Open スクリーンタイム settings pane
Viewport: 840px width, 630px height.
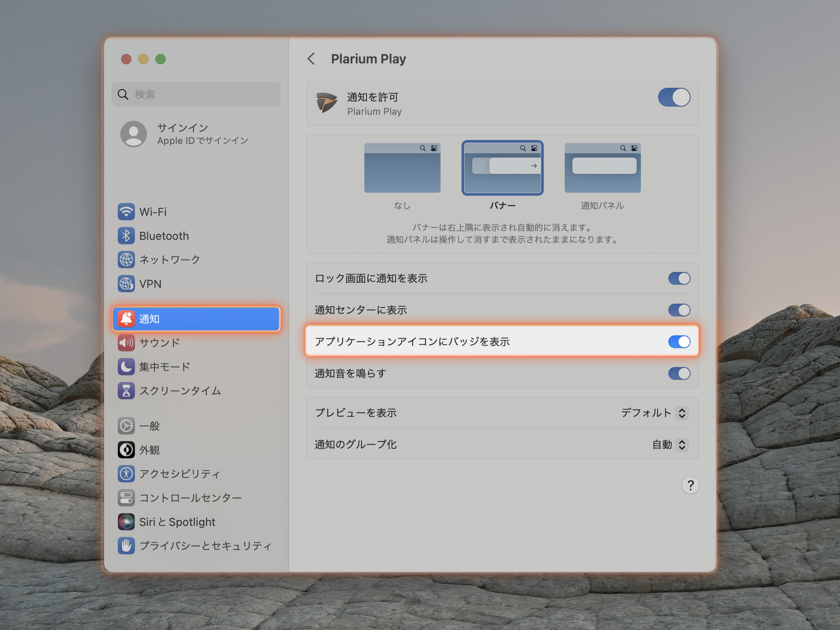pyautogui.click(x=197, y=391)
